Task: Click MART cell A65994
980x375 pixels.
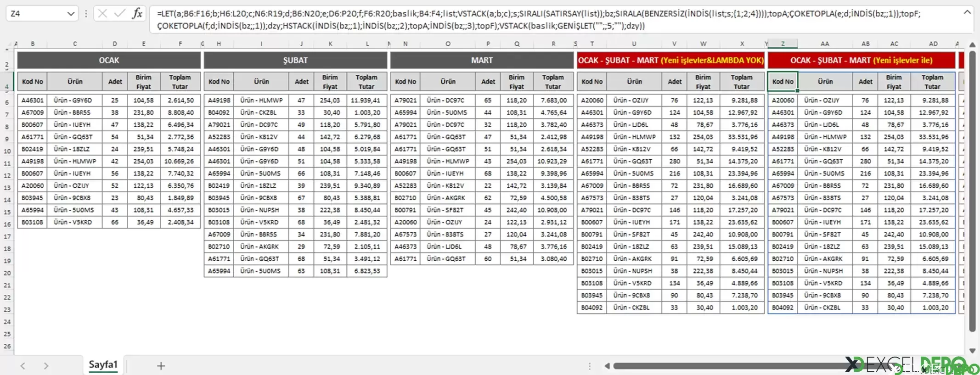Action: (406, 112)
